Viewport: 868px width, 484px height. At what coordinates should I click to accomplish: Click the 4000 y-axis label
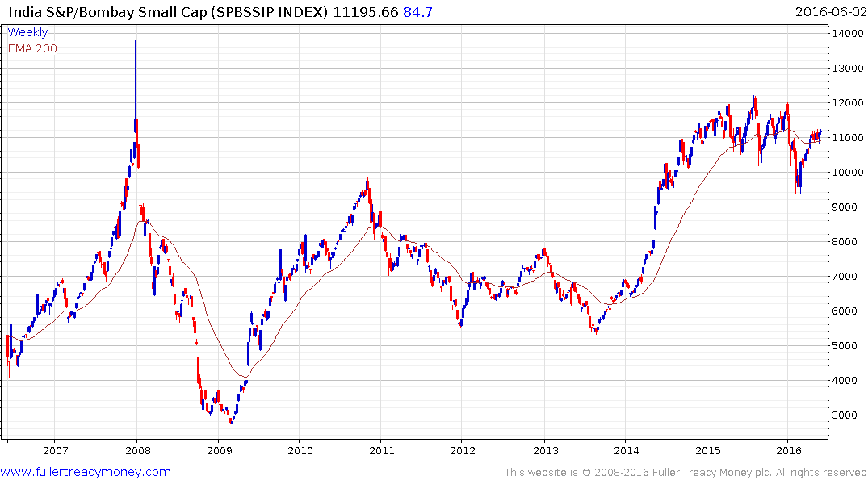(x=845, y=381)
